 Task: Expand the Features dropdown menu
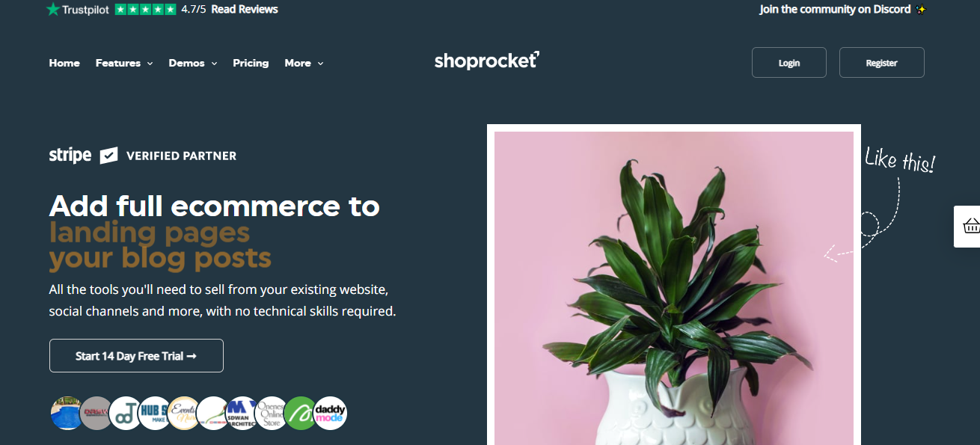point(124,63)
